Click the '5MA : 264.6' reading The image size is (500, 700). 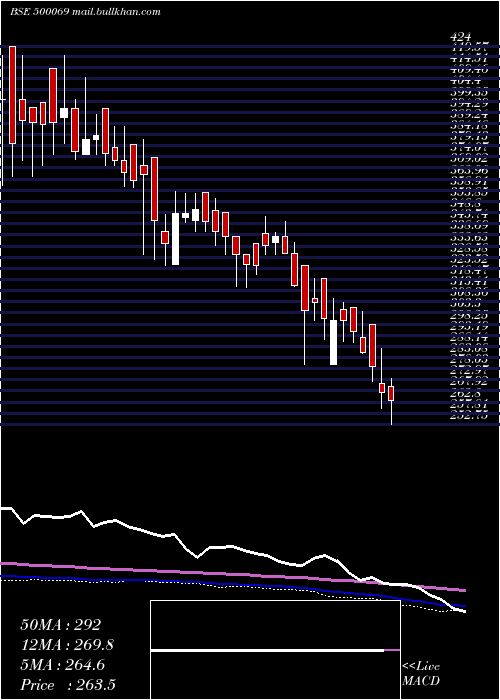point(62,665)
